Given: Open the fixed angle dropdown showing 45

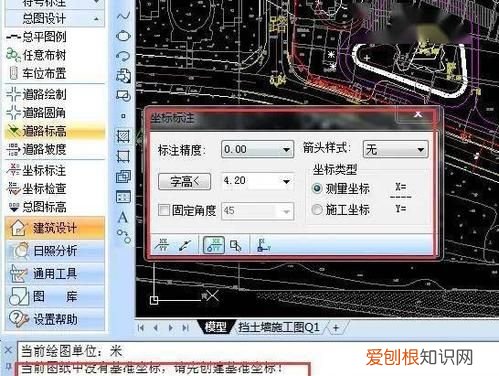Looking at the screenshot, I should click(x=257, y=211).
